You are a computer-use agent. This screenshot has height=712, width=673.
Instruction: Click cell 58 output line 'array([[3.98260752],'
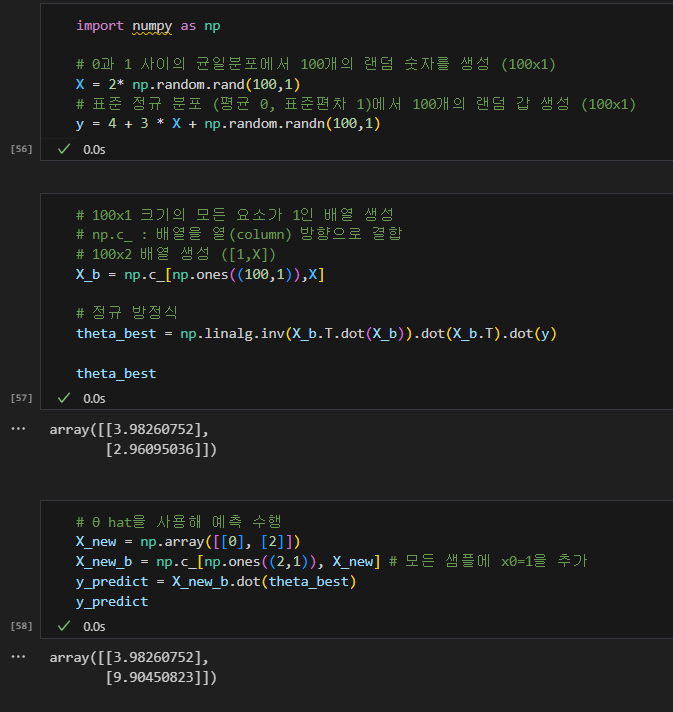pos(129,658)
